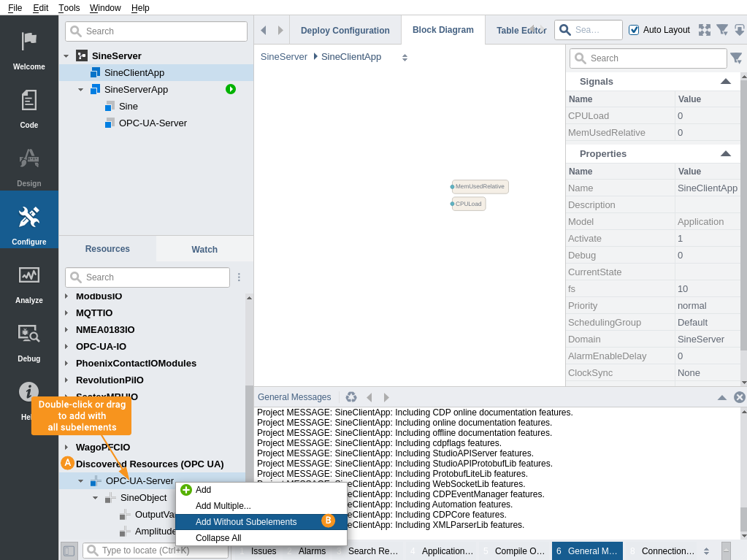This screenshot has width=747, height=560.
Task: Open the Tools menu
Action: tap(69, 7)
